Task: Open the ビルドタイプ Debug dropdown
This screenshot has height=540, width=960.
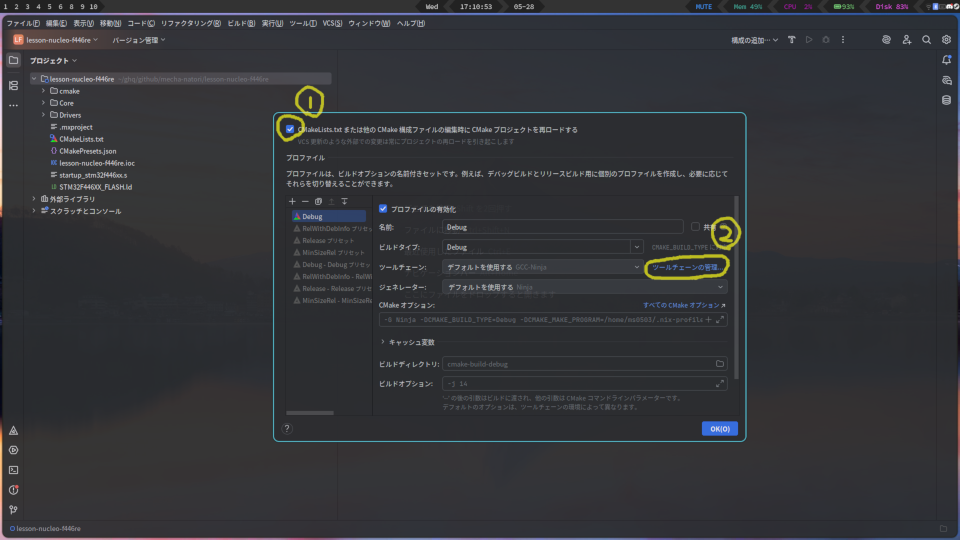Action: point(542,247)
